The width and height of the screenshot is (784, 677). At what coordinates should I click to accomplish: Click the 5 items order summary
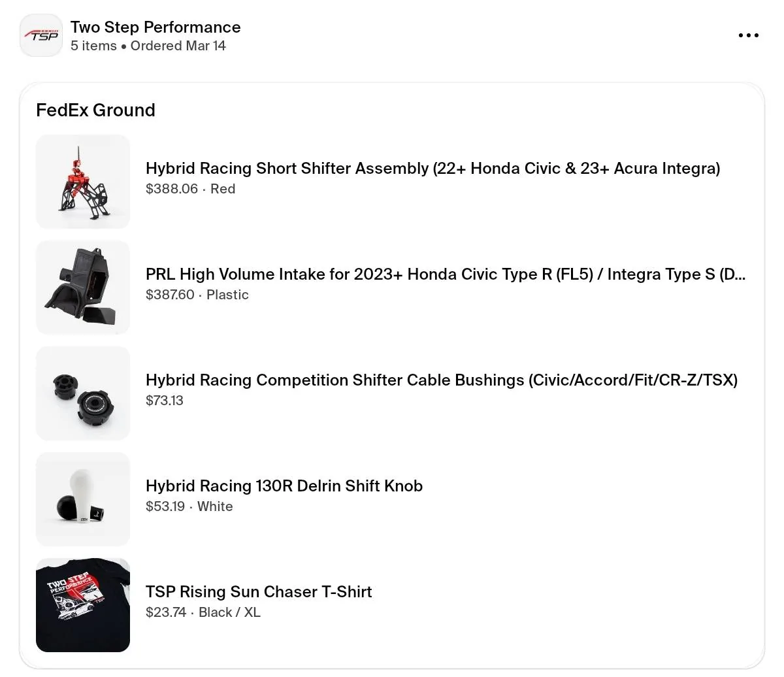(x=93, y=46)
